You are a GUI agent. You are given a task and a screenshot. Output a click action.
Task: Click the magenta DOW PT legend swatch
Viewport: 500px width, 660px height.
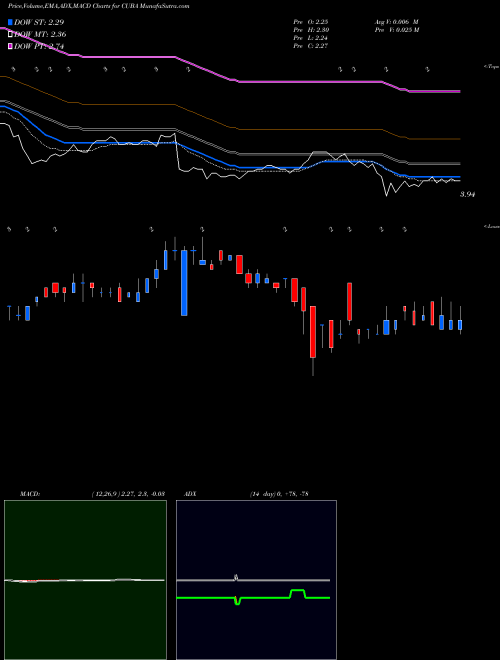tap(10, 46)
